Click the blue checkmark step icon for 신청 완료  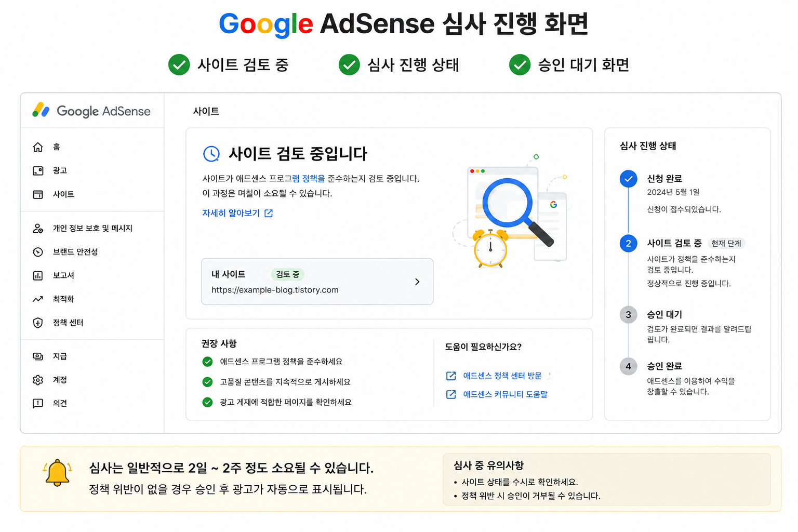point(628,179)
